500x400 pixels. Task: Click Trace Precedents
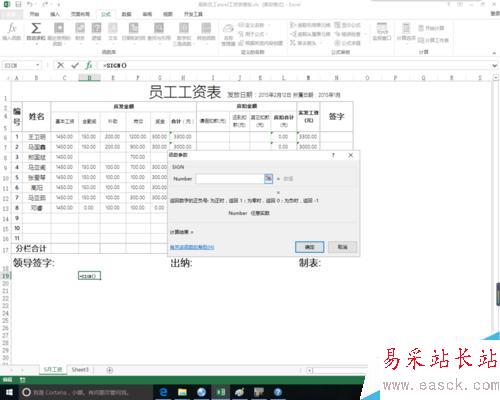click(x=310, y=25)
